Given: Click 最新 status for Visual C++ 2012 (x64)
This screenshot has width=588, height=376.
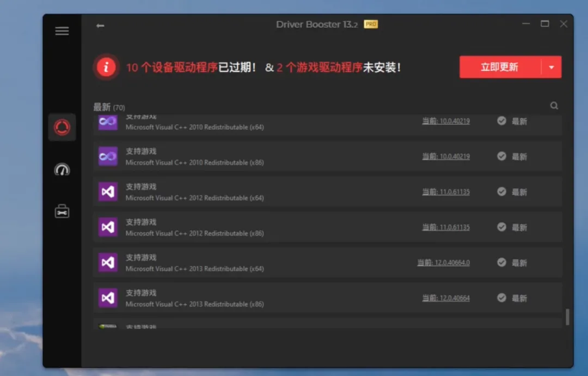Looking at the screenshot, I should (x=519, y=192).
